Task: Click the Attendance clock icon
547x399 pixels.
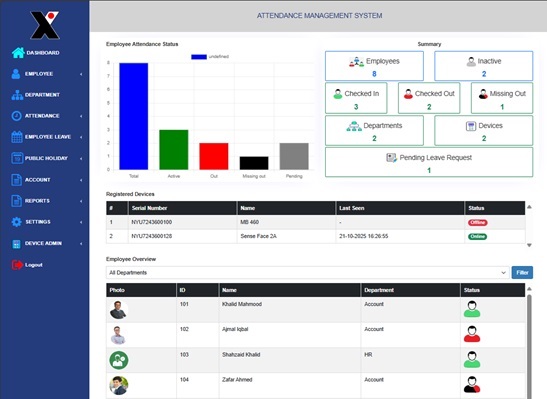Action: tap(16, 116)
